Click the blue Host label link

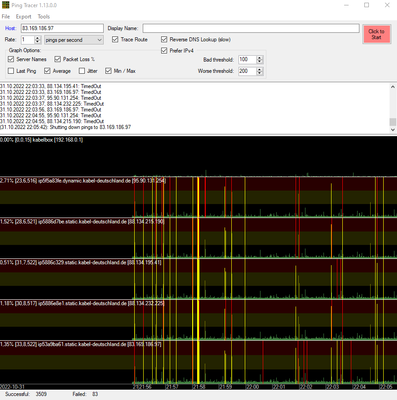pos(10,28)
